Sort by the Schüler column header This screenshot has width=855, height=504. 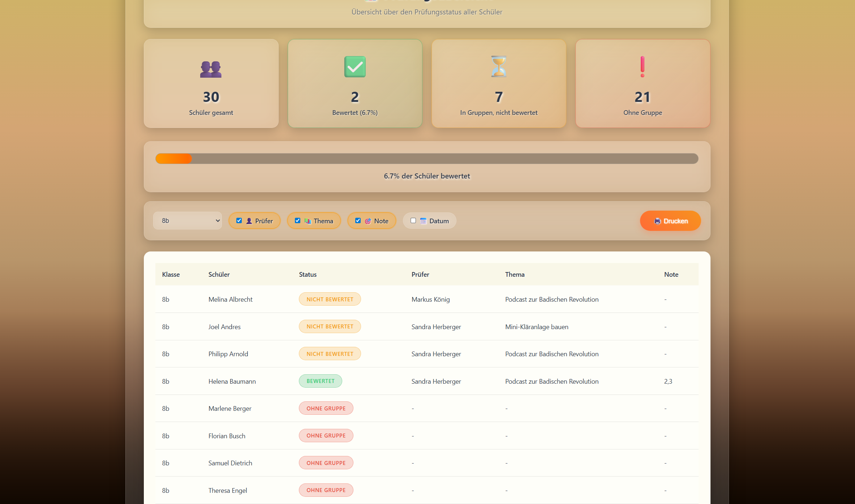(219, 275)
